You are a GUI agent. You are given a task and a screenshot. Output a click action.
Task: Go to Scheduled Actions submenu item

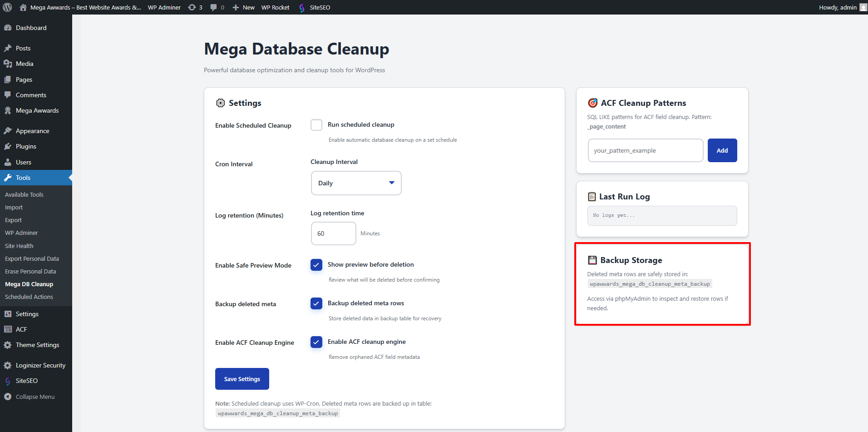[29, 297]
